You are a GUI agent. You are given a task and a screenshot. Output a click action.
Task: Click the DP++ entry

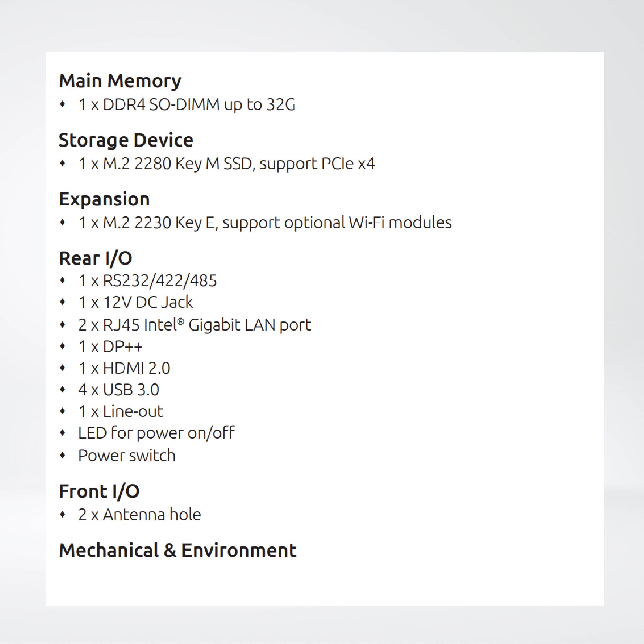(110, 347)
